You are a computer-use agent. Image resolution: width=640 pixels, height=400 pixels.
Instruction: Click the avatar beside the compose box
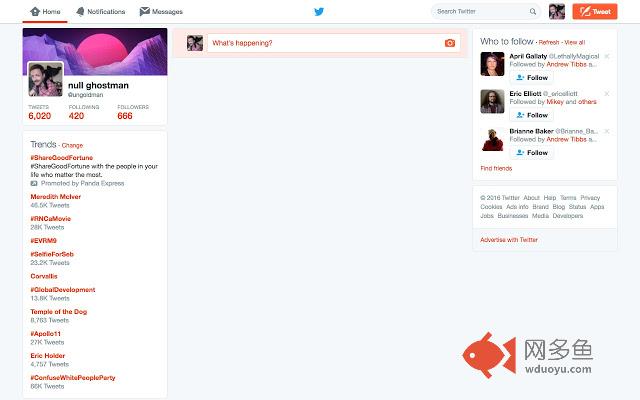[x=195, y=43]
